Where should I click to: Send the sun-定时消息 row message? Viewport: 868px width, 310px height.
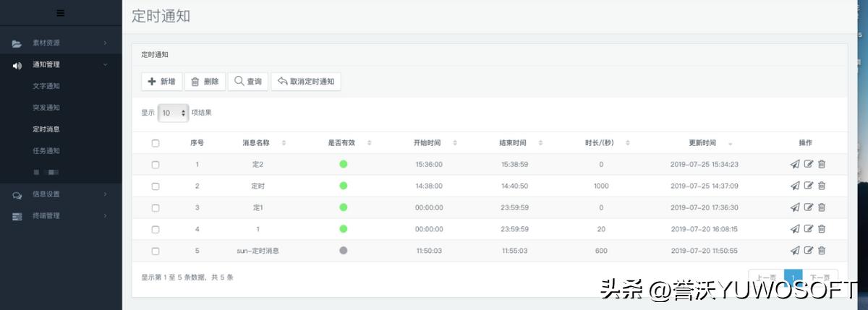coord(795,251)
